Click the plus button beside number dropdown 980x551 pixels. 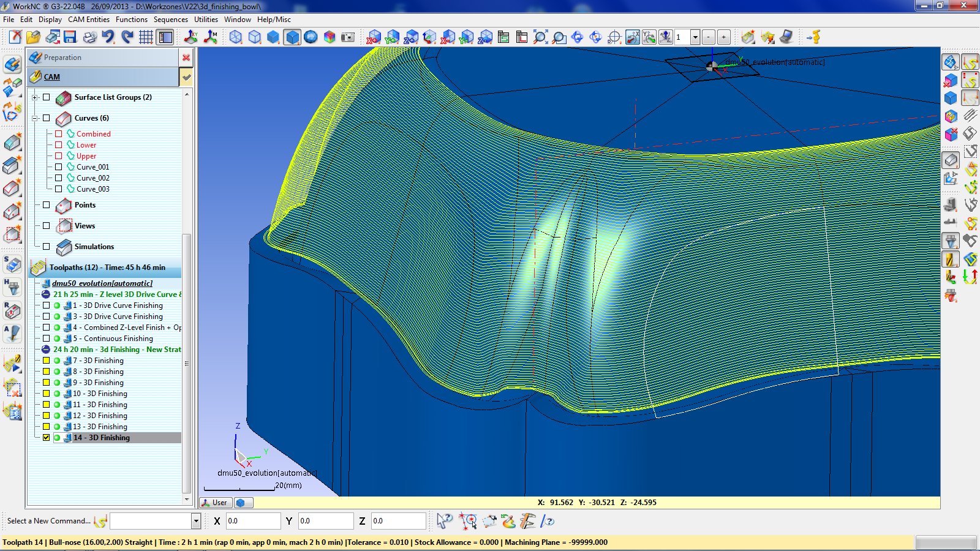click(x=723, y=37)
